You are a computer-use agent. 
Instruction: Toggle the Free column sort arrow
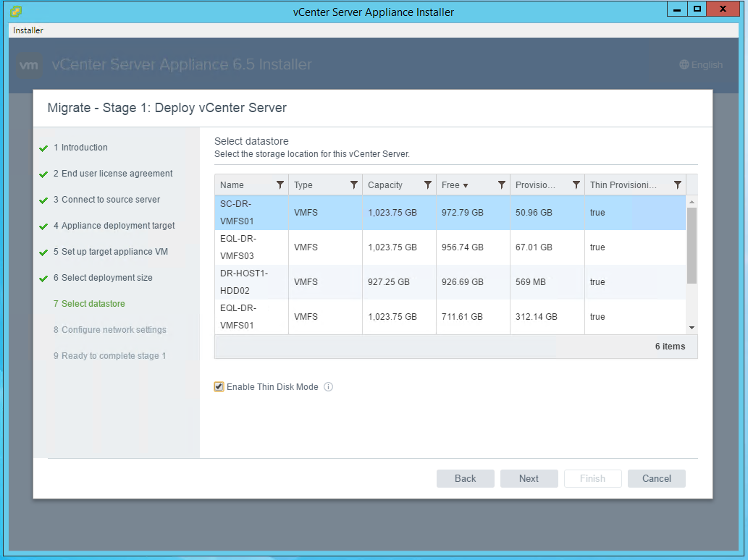466,185
